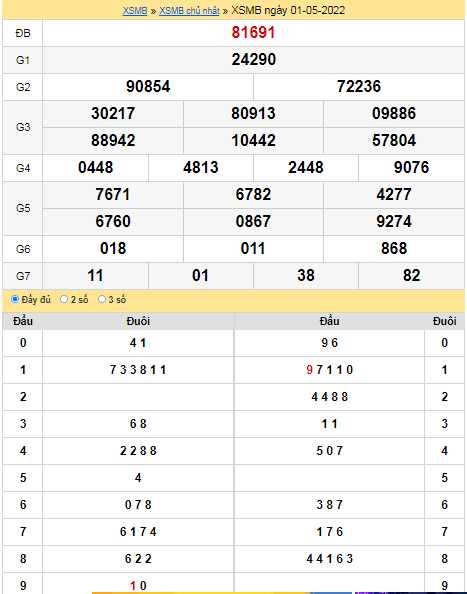Screen dimensions: 467x594
Task: Click the right Đầu column header
Action: (330, 321)
